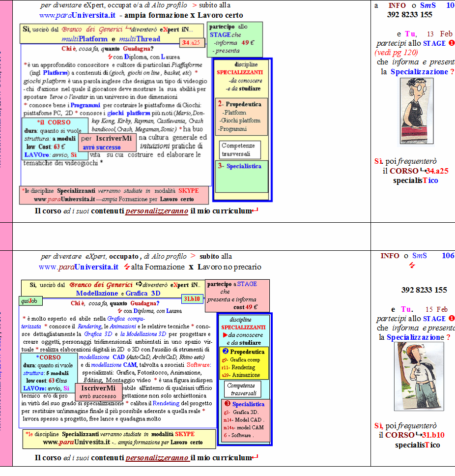Click phone number '392 8233 155' above '13 Feb'
The width and height of the screenshot is (455, 476).
(409, 15)
